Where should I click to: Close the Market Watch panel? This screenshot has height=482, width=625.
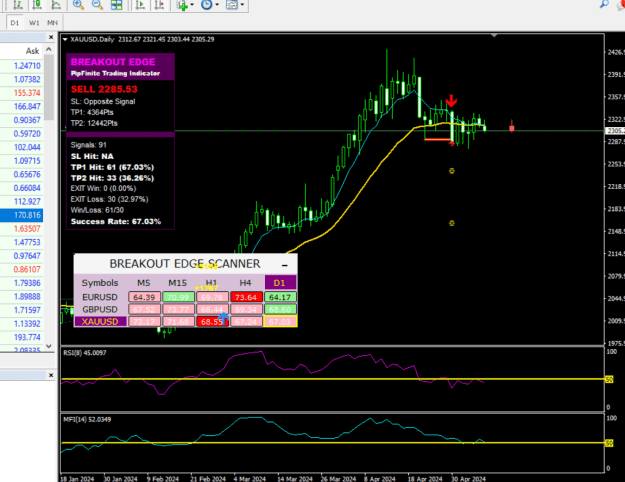(x=51, y=37)
